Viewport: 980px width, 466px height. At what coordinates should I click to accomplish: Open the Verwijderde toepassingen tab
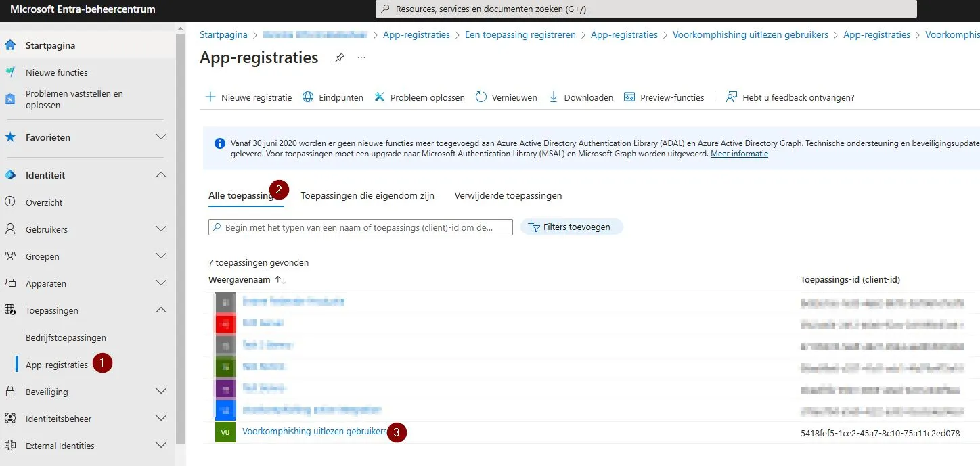[508, 196]
